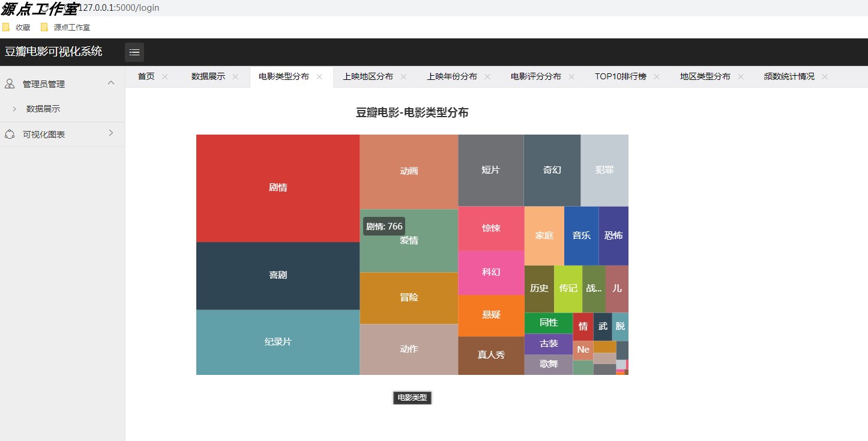Close the 上映年份分布 tab

pyautogui.click(x=487, y=76)
